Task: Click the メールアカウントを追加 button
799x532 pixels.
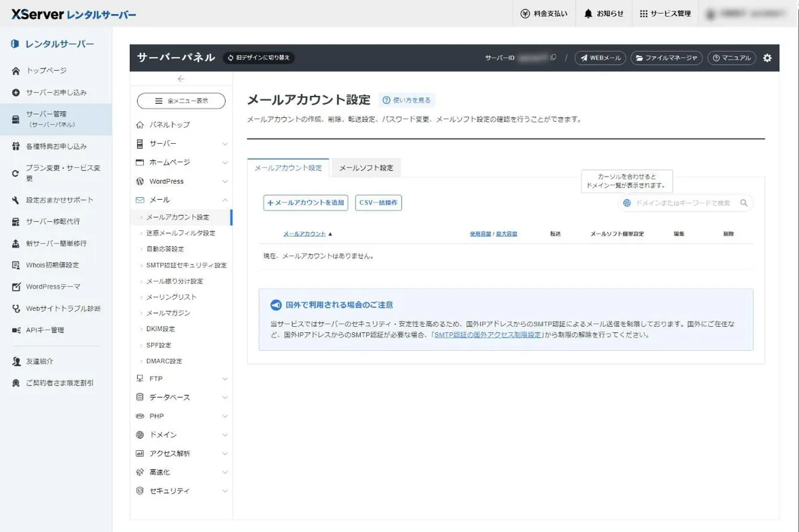Action: pyautogui.click(x=306, y=202)
